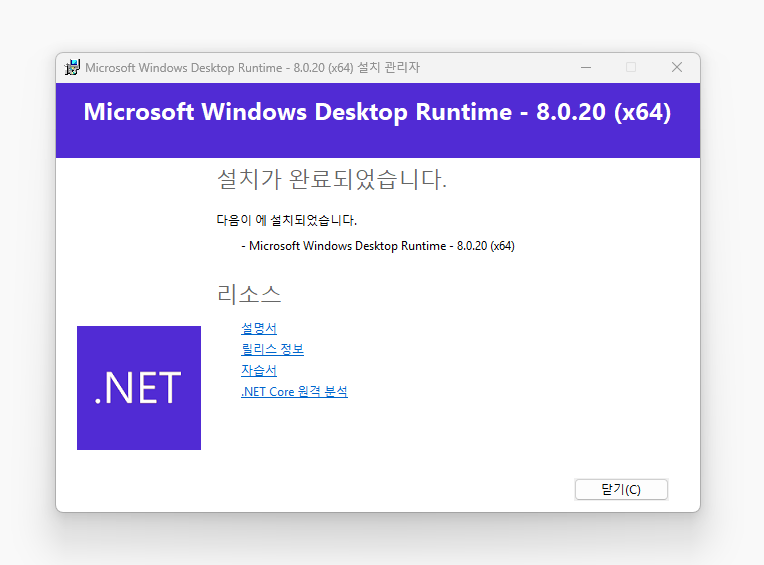
Task: Open the 릴리스 정보 release notes link
Action: point(272,349)
